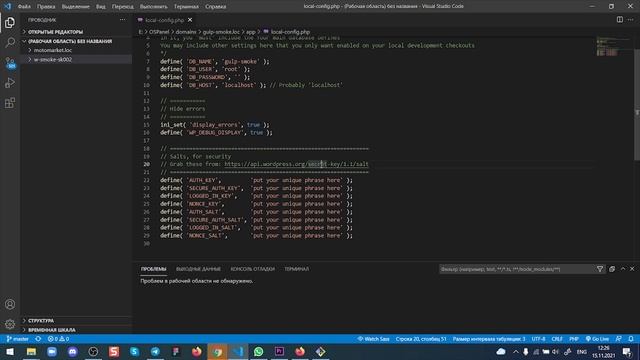640x360 pixels.
Task: Open Telegram from the taskbar
Action: 155,351
